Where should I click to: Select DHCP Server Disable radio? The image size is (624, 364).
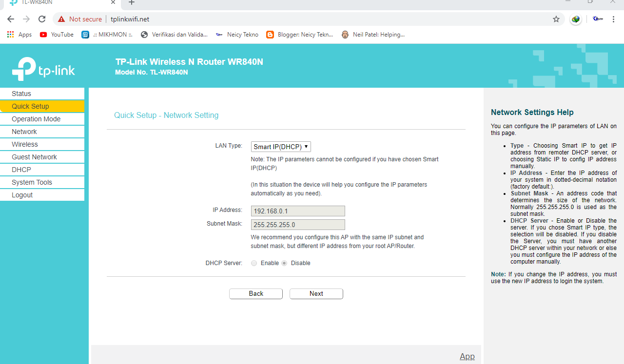pos(284,263)
